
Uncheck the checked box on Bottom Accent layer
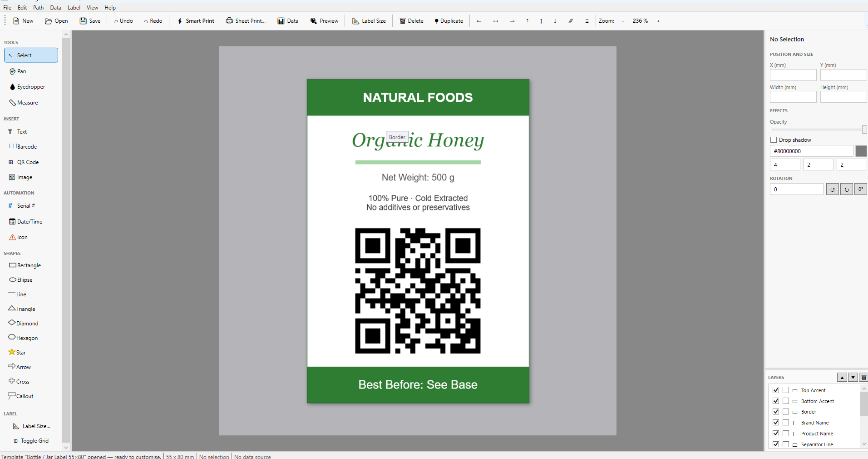(776, 401)
